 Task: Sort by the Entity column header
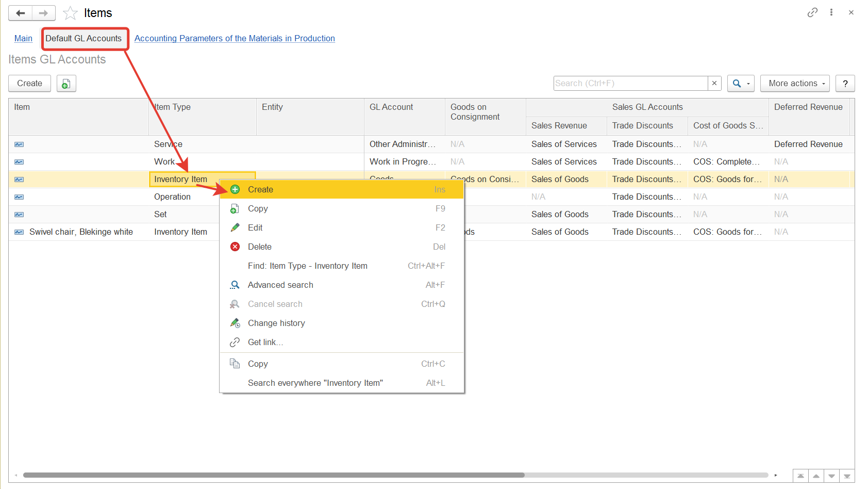(310, 117)
